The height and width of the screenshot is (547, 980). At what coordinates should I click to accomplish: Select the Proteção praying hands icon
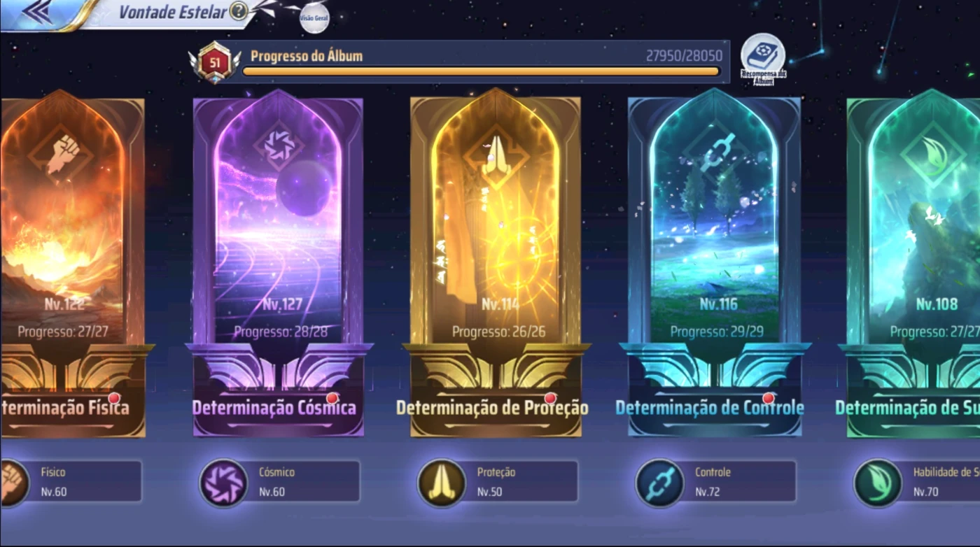442,483
